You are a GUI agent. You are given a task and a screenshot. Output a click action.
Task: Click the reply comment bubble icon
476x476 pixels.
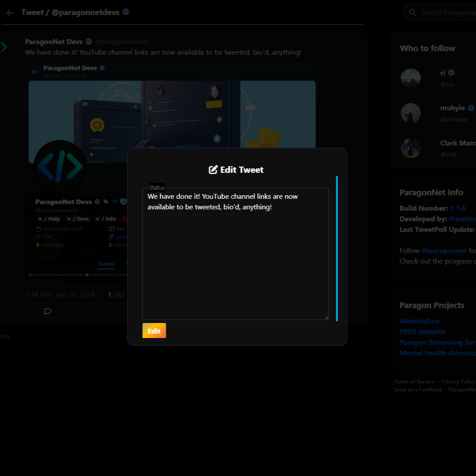pos(48,311)
